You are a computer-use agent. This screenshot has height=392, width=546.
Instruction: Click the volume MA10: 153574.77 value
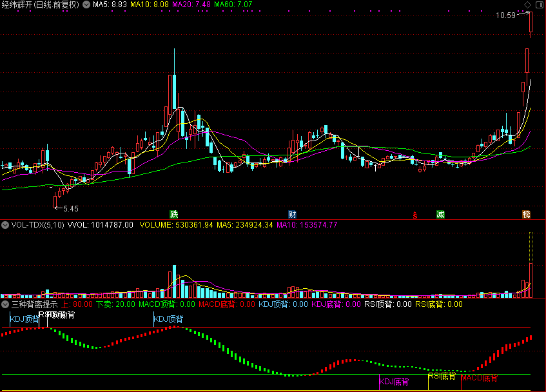(x=307, y=225)
